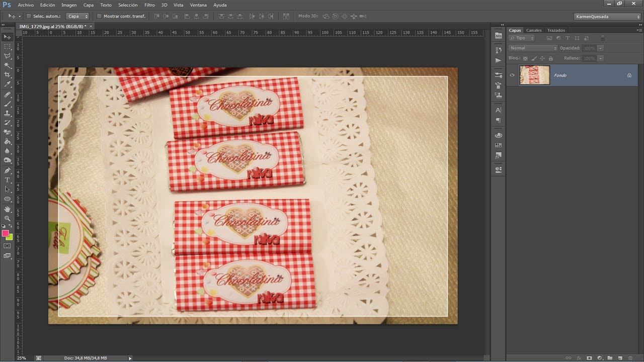644x362 pixels.
Task: Select the Polygonal Lasso tool
Action: pos(8,56)
